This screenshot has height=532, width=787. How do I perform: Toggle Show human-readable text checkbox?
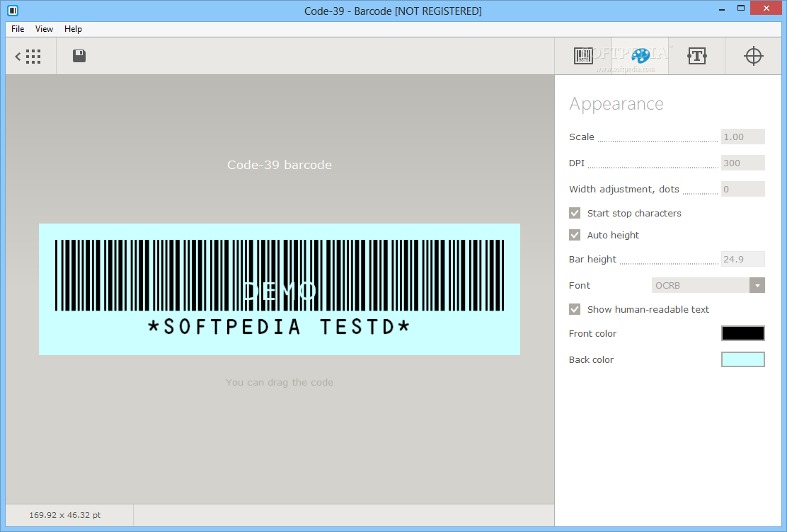[x=575, y=309]
